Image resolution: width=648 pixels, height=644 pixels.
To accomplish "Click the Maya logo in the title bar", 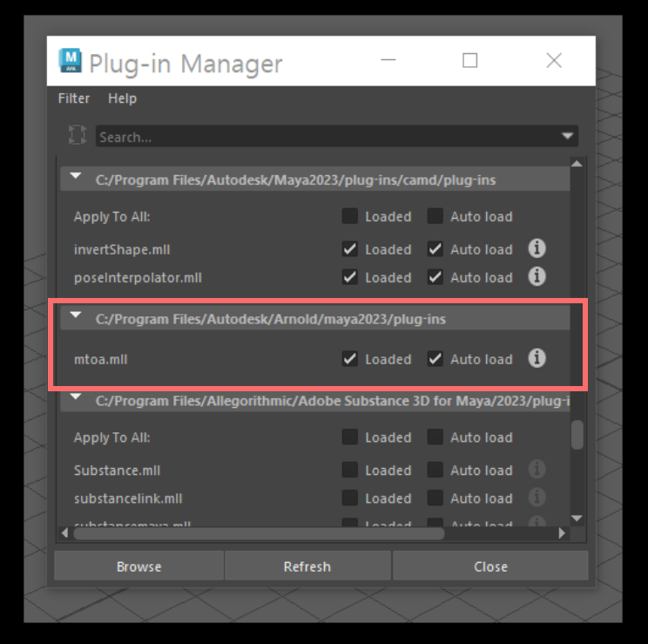I will point(71,60).
